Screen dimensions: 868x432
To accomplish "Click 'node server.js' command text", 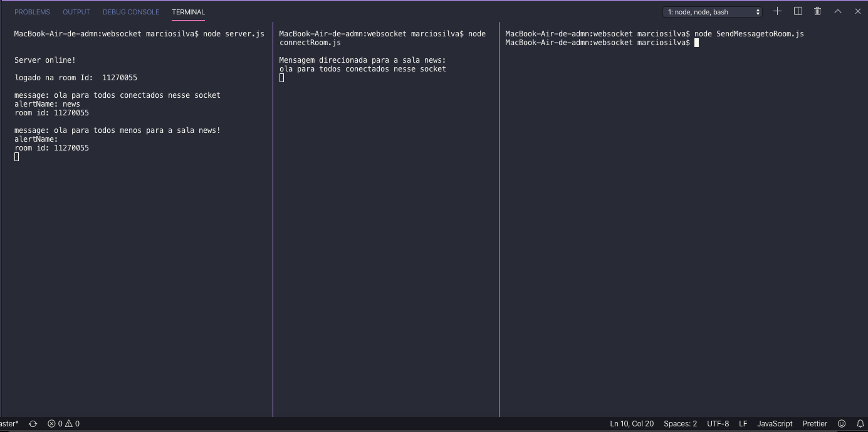I will coord(234,34).
